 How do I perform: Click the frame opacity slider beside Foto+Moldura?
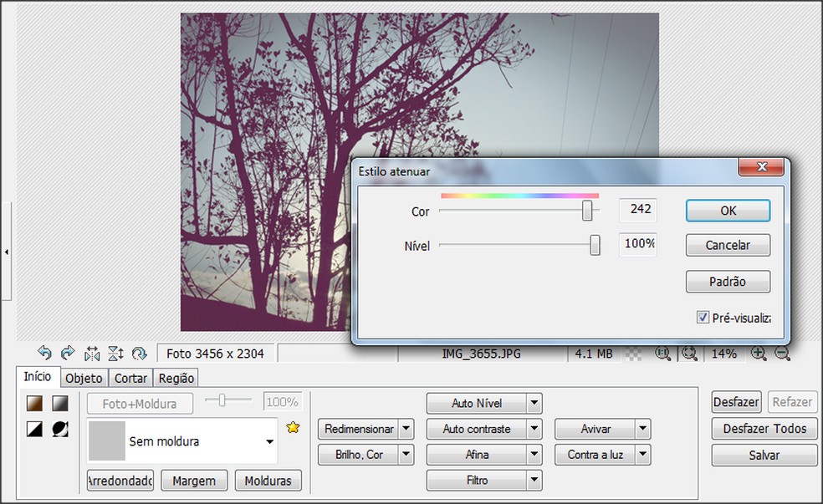(222, 400)
